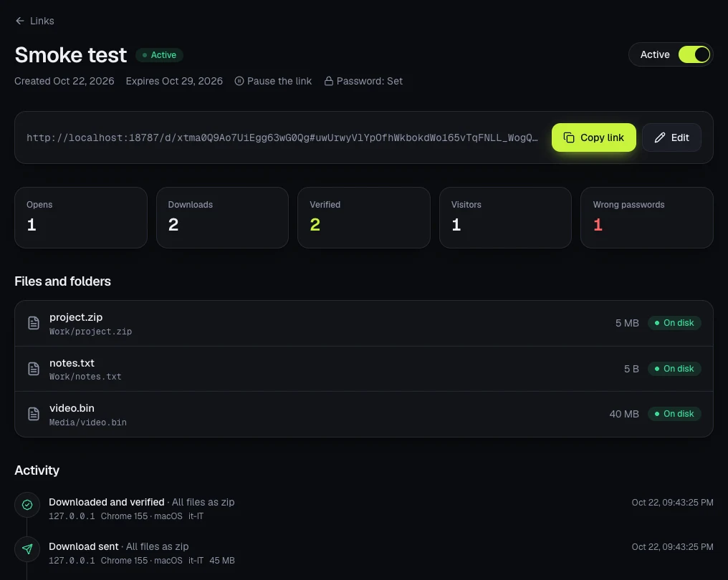Screen dimensions: 728x580
Task: Click Created Oct 22, 2026 text
Action: tap(64, 81)
